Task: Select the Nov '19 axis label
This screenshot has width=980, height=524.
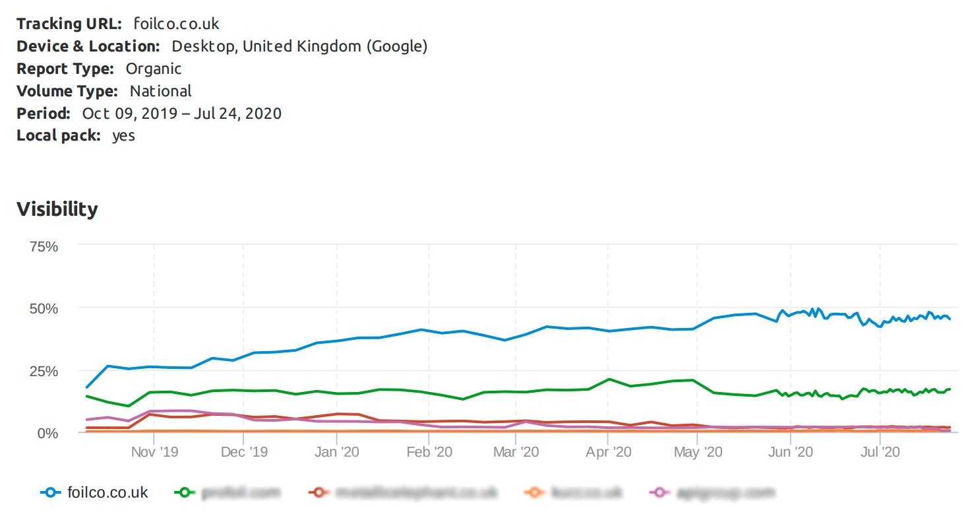Action: coord(154,452)
